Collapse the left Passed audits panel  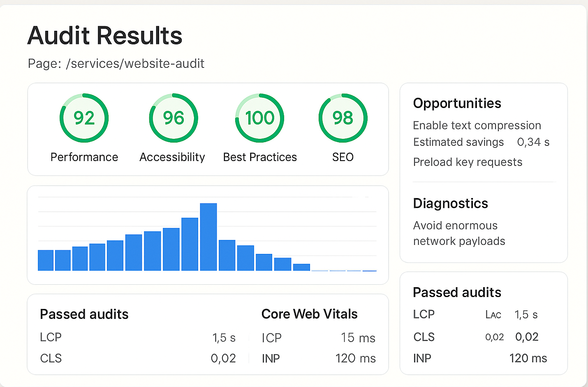point(84,314)
